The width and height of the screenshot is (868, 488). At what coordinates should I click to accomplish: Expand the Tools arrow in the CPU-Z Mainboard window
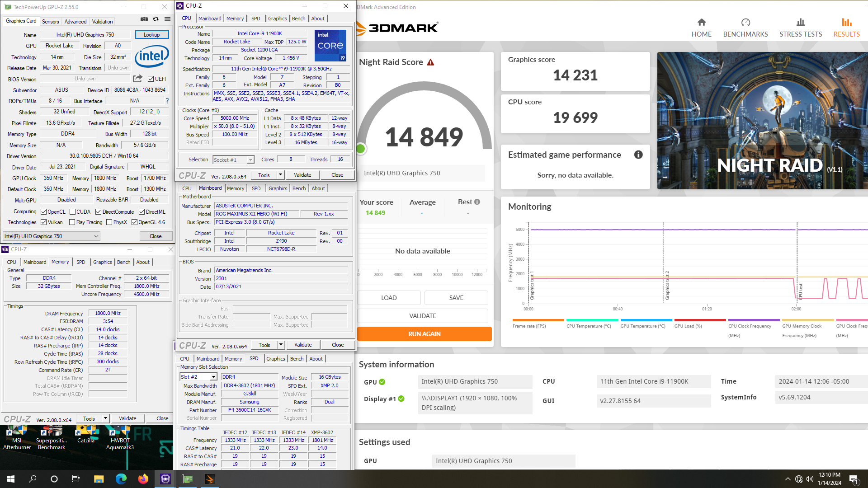click(x=281, y=345)
